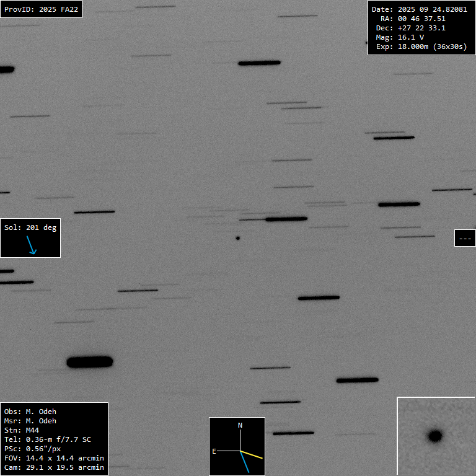476x476 pixels.
Task: Click the ProvID 2025 FA22 label
Action: click(x=41, y=9)
